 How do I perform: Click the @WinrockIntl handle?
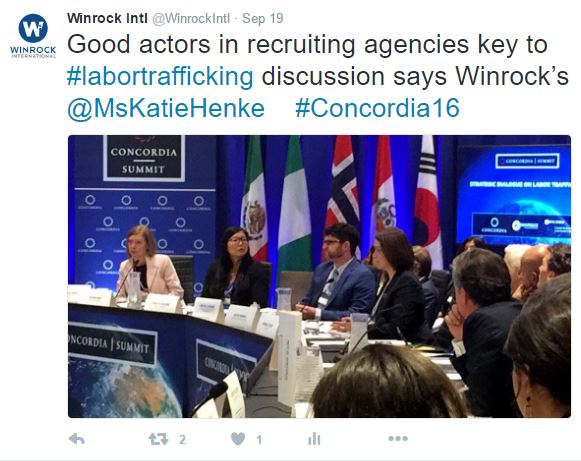tap(191, 19)
